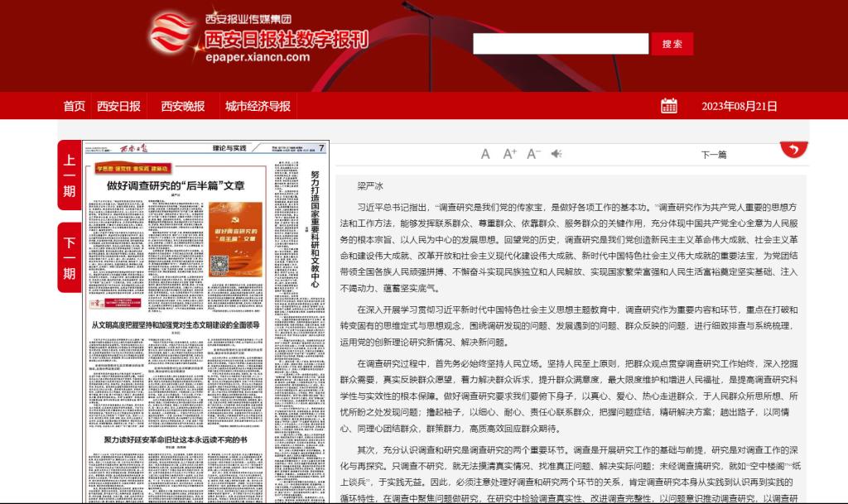Go to next issue (下一期)

pos(70,257)
